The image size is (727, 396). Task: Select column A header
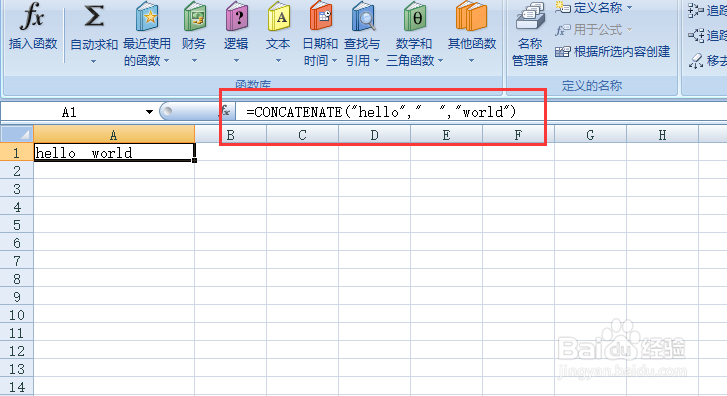(x=114, y=134)
